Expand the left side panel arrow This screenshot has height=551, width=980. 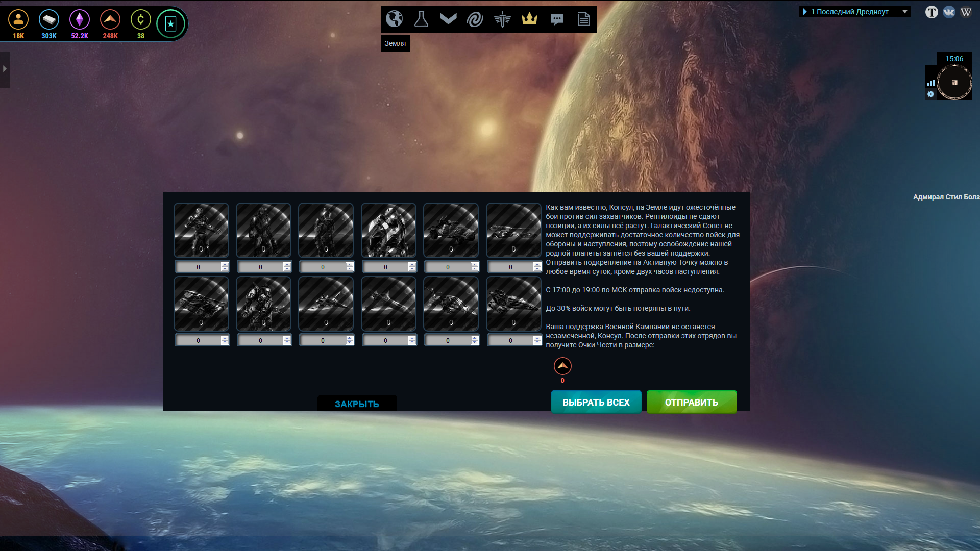click(5, 69)
